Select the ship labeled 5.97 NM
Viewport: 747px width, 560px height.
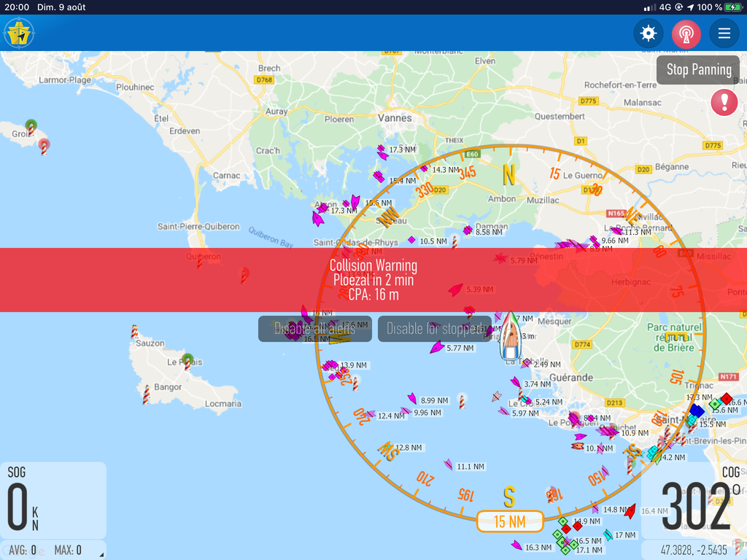point(503,411)
